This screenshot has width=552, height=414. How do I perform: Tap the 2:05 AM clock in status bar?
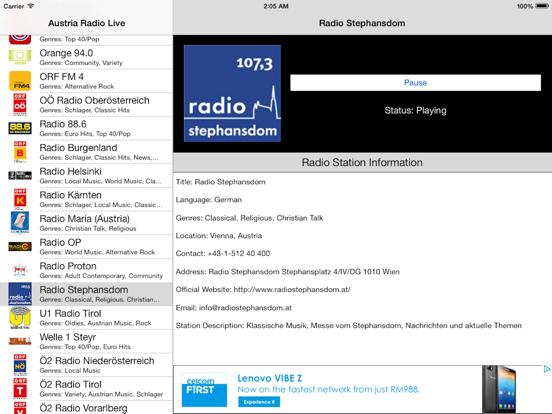pyautogui.click(x=276, y=6)
